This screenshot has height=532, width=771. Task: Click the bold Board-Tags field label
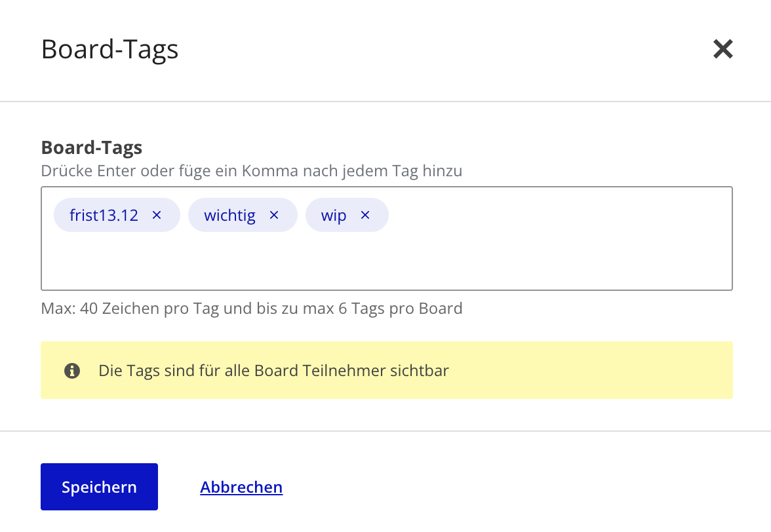click(x=91, y=147)
